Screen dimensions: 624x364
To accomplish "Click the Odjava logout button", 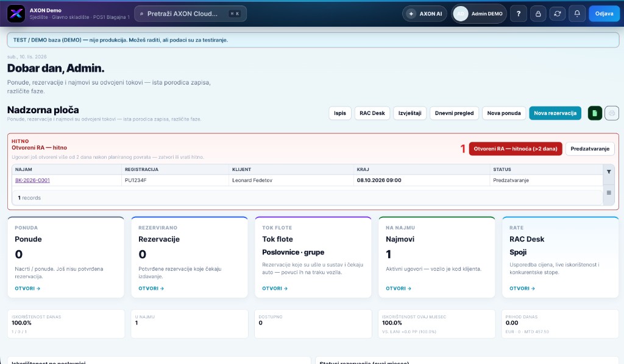I will pos(604,13).
